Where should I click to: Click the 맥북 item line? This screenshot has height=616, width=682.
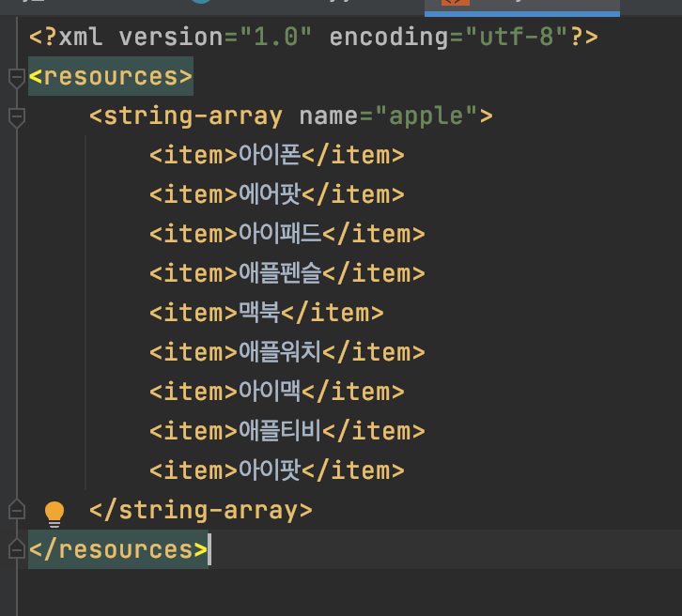pyautogui.click(x=267, y=313)
